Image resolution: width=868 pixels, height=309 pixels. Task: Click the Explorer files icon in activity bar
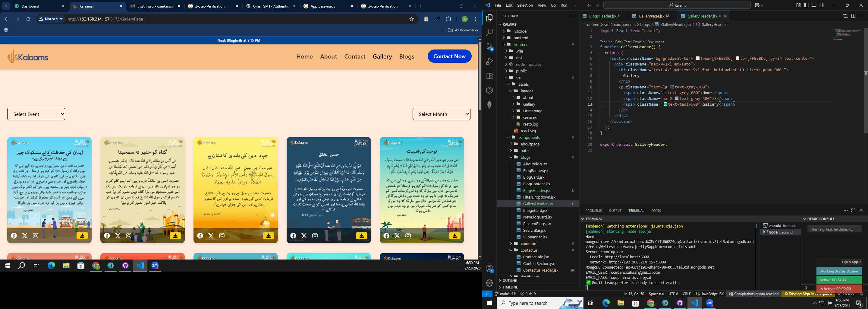pos(489,18)
